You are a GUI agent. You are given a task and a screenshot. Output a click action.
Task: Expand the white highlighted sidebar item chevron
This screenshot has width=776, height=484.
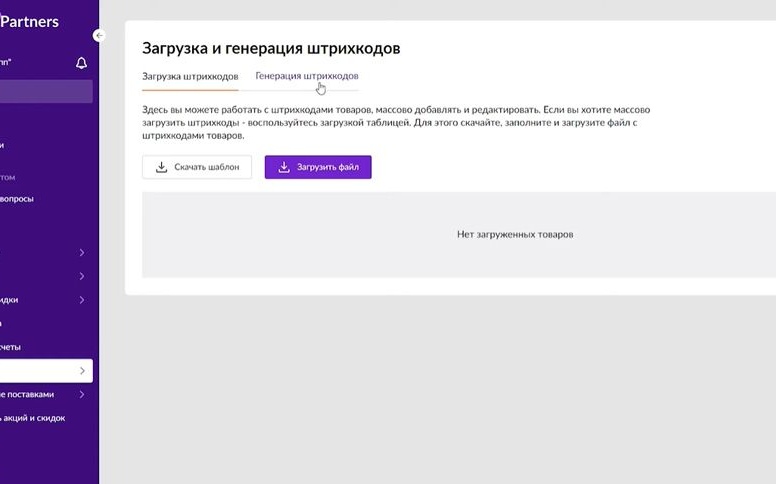tap(82, 371)
